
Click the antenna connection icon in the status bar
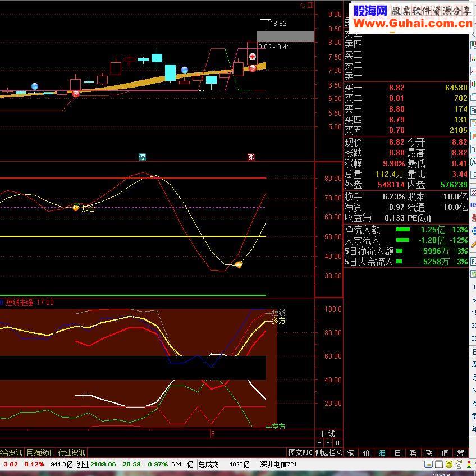coord(459,464)
